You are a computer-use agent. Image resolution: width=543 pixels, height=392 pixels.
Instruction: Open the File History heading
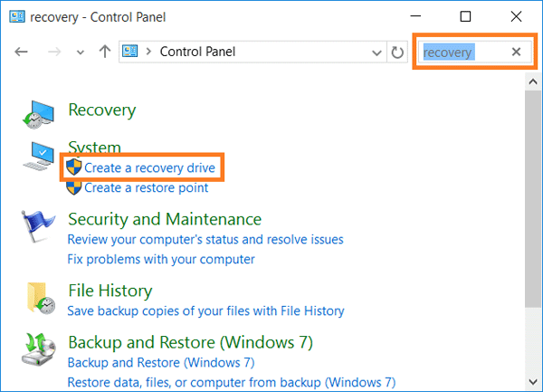pos(110,291)
